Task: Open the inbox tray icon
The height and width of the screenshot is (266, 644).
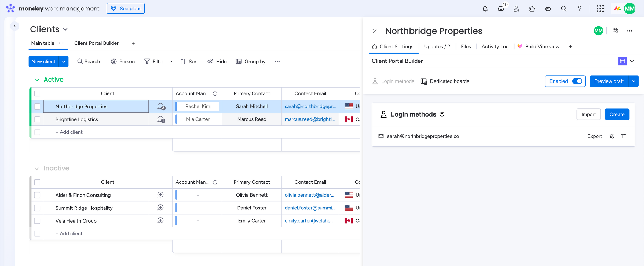Action: (x=501, y=9)
